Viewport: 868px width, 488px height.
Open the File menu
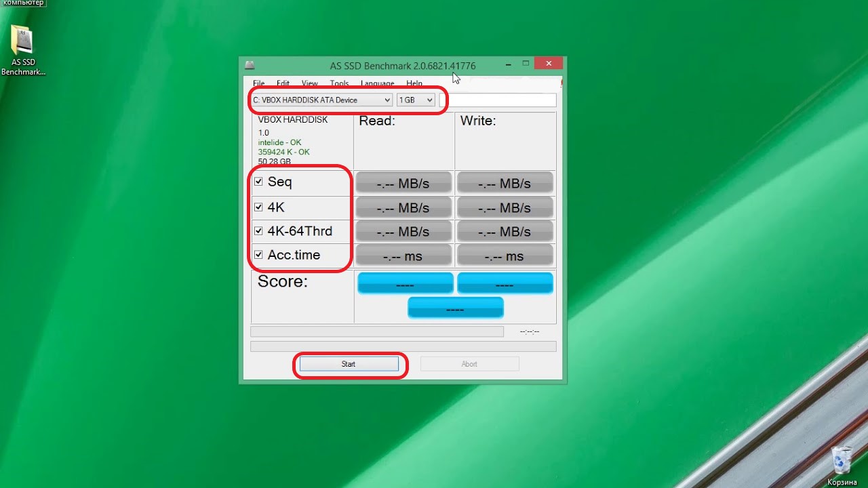[x=258, y=83]
